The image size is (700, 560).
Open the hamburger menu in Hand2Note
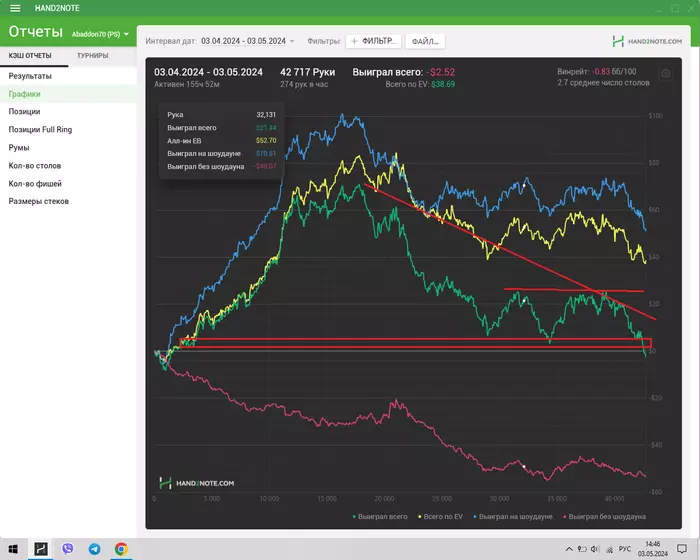15,8
